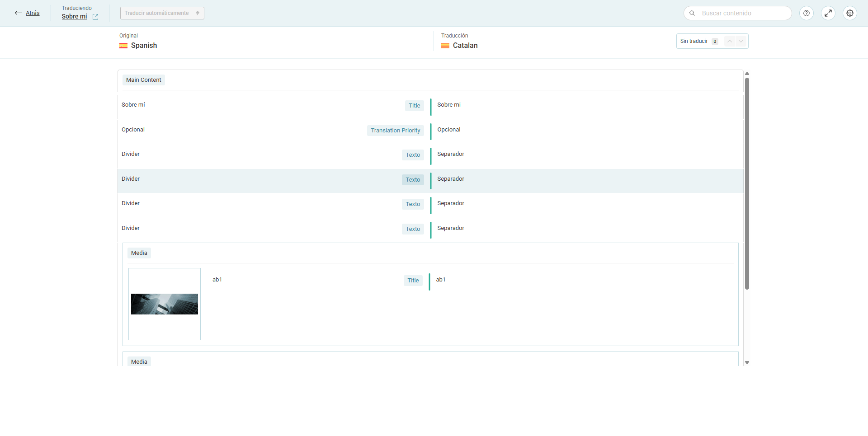Viewport: 868px width, 436px height.
Task: Select the first Media section label
Action: point(139,253)
